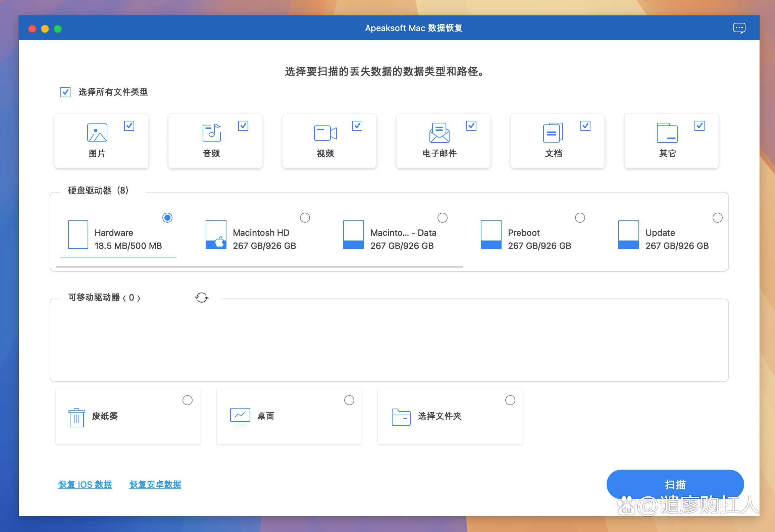The height and width of the screenshot is (532, 775).
Task: Select the 废纸篓 radio button
Action: click(188, 400)
